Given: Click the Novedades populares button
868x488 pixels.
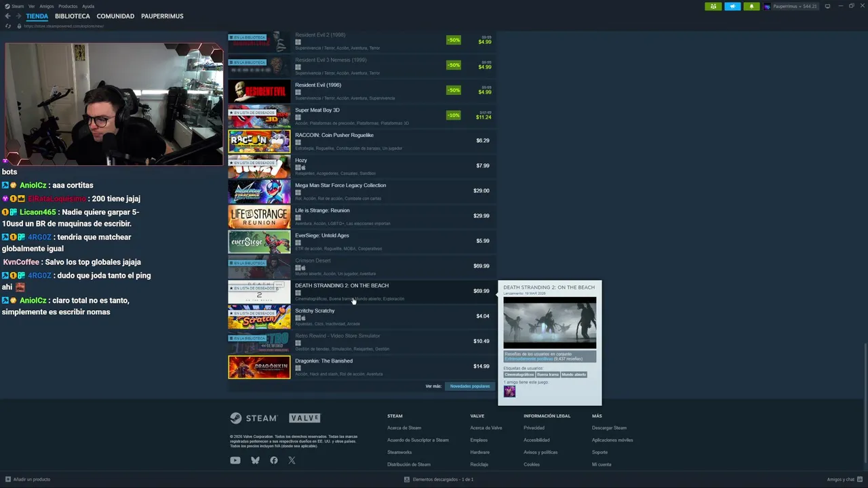Looking at the screenshot, I should [470, 386].
